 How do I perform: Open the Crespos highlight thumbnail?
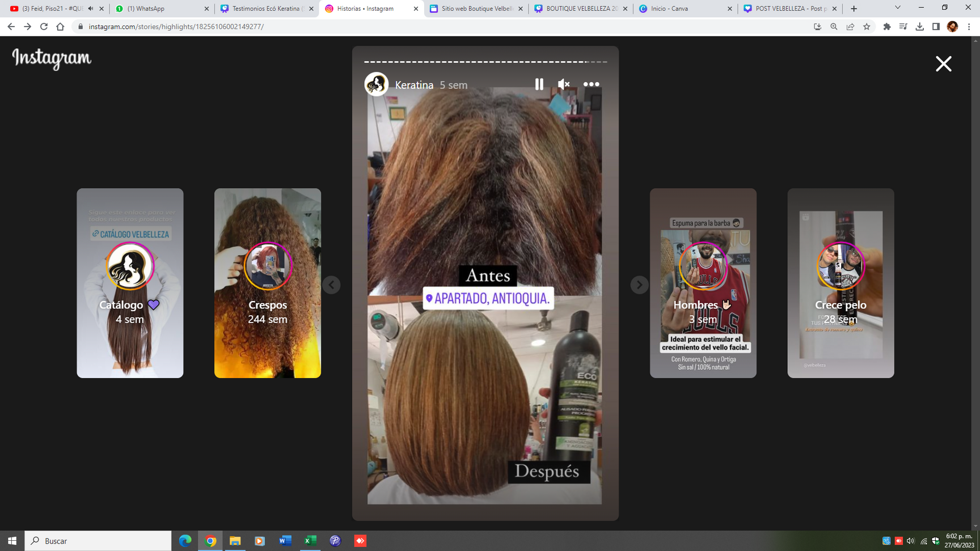click(267, 283)
